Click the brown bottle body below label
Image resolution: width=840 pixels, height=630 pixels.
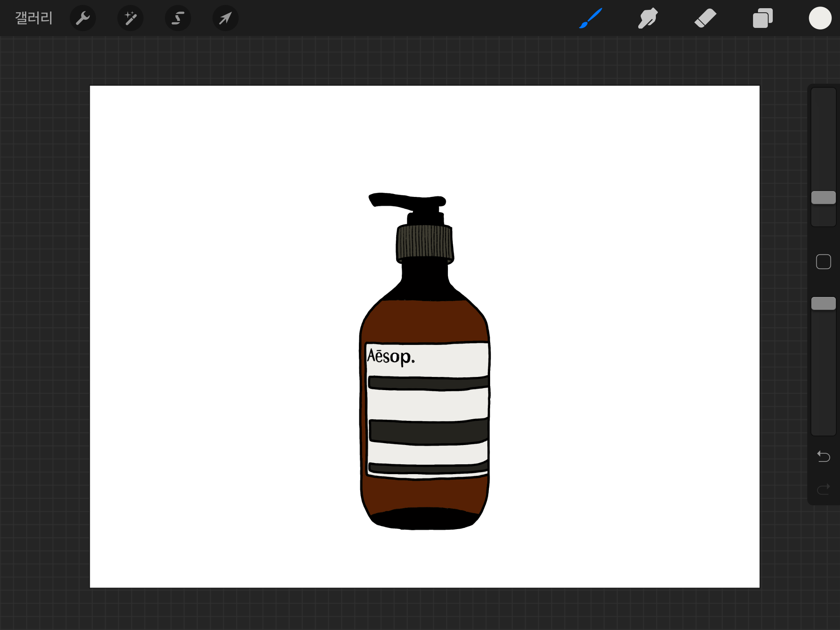pos(425,494)
